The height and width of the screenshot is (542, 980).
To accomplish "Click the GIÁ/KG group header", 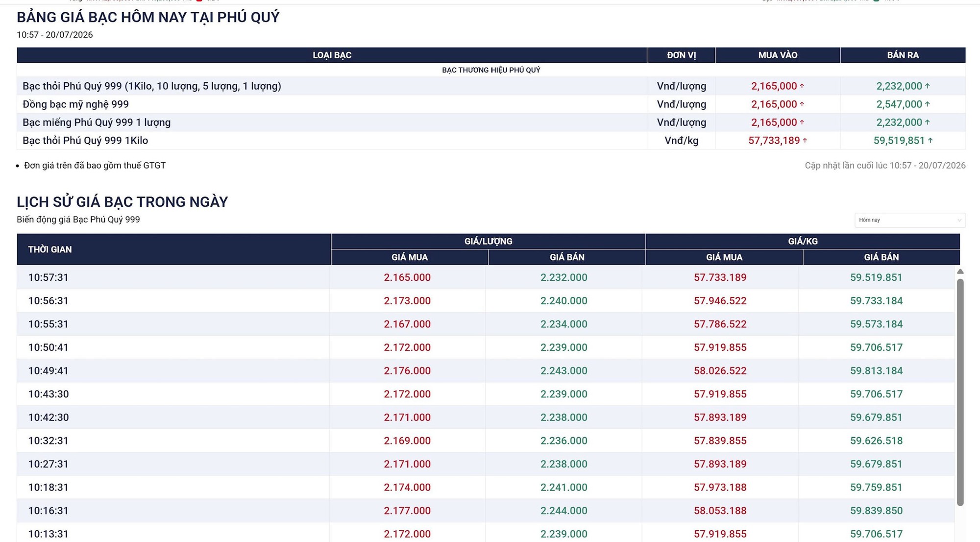I will tap(803, 241).
